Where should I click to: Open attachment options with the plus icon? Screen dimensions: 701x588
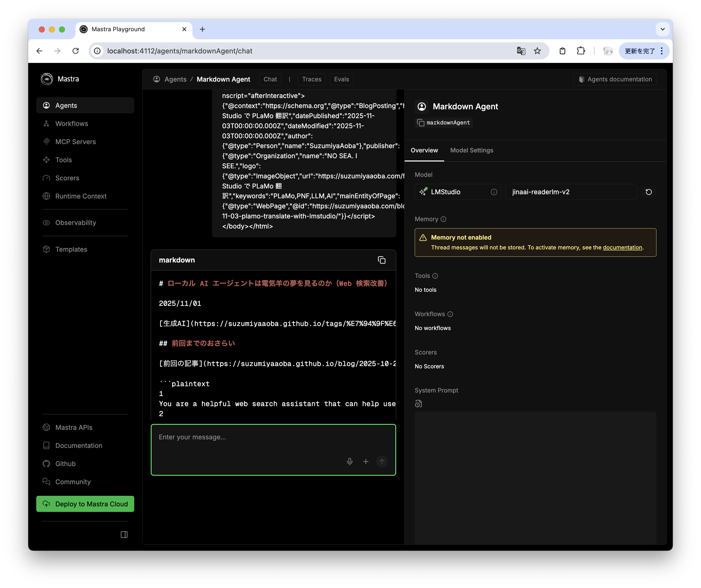tap(366, 462)
